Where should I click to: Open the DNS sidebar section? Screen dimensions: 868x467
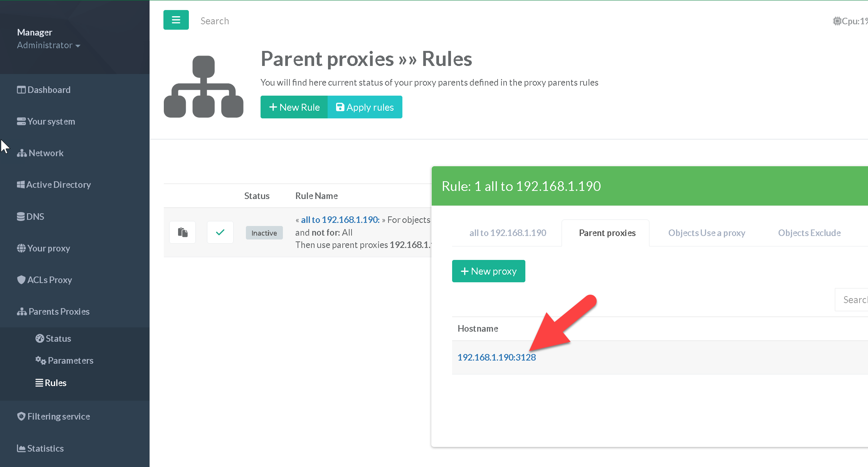click(x=31, y=217)
